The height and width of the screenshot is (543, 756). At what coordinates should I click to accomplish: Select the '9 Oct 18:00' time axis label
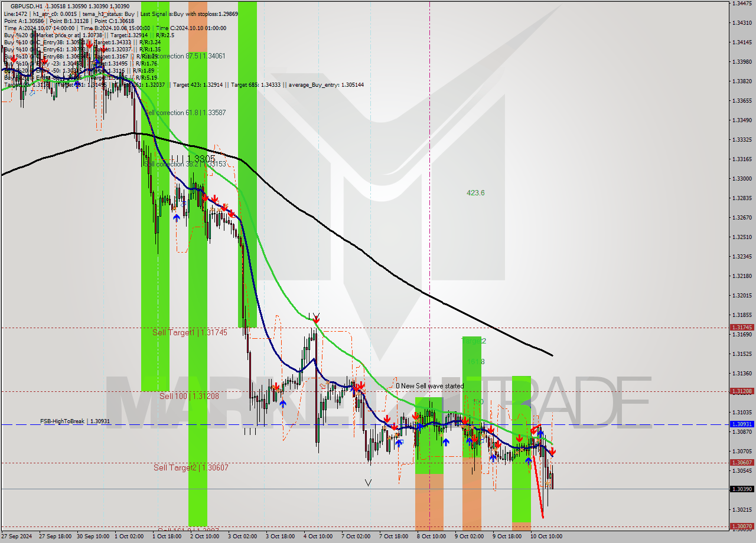pyautogui.click(x=507, y=537)
